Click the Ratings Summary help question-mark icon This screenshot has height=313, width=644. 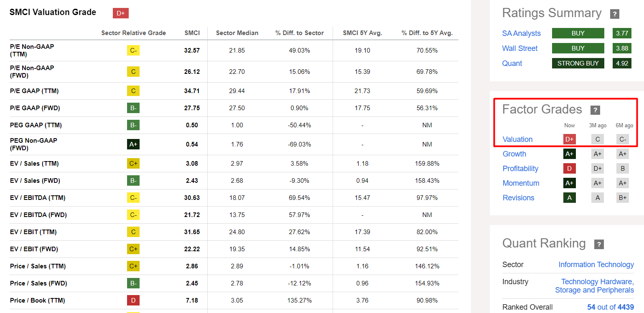click(x=614, y=14)
